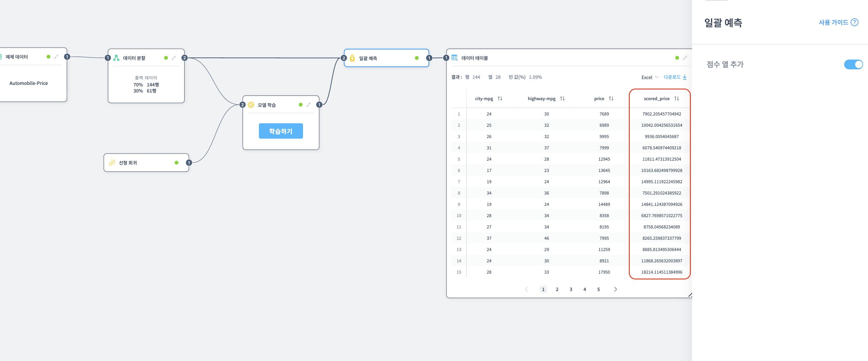The image size is (868, 361).
Task: Click the 데이터 분할 node icon
Action: point(116,58)
